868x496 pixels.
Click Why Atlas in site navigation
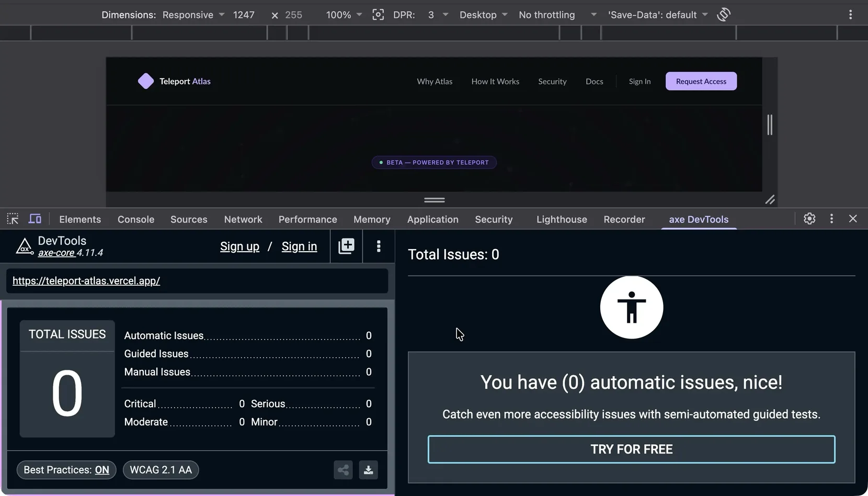(x=435, y=81)
